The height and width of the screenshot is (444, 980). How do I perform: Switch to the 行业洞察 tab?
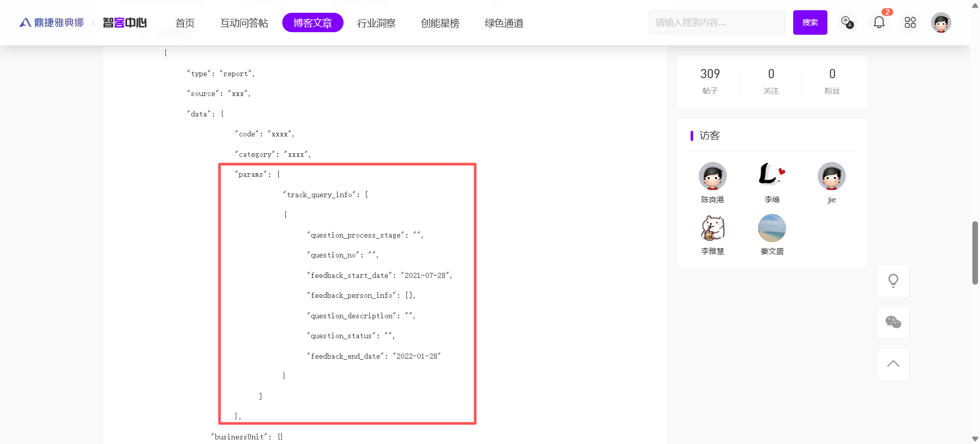(x=376, y=23)
